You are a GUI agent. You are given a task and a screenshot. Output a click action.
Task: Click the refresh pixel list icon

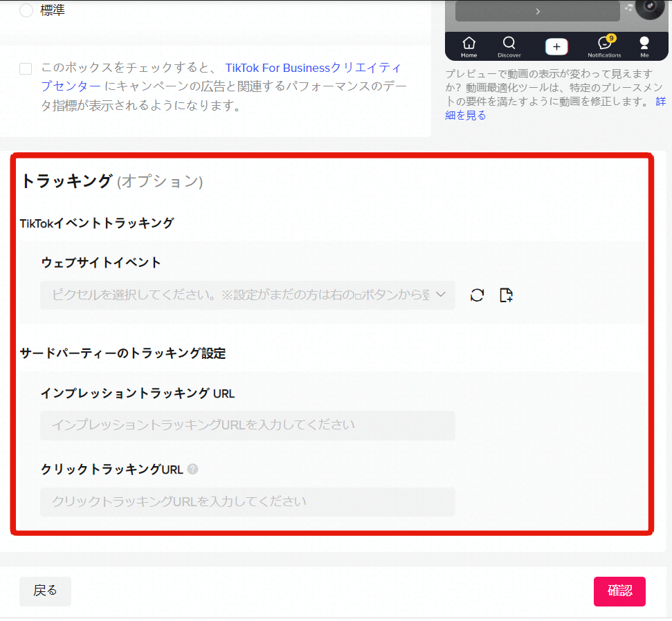(477, 295)
